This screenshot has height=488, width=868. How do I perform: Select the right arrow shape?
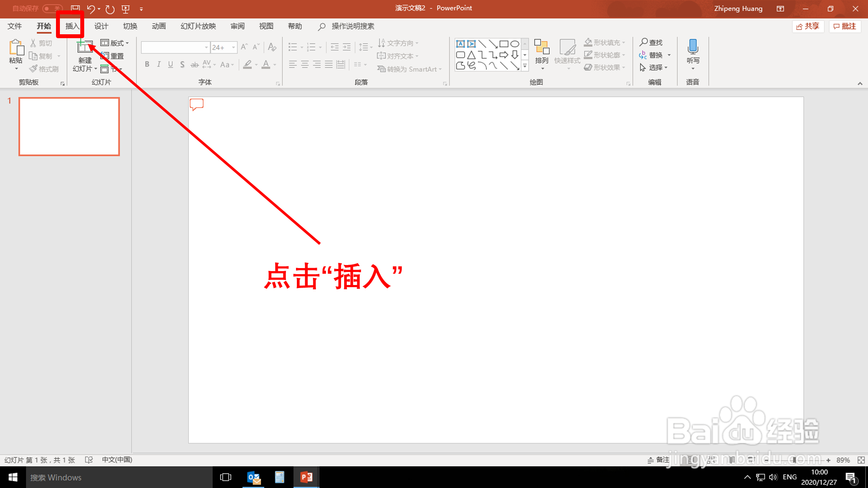(504, 55)
